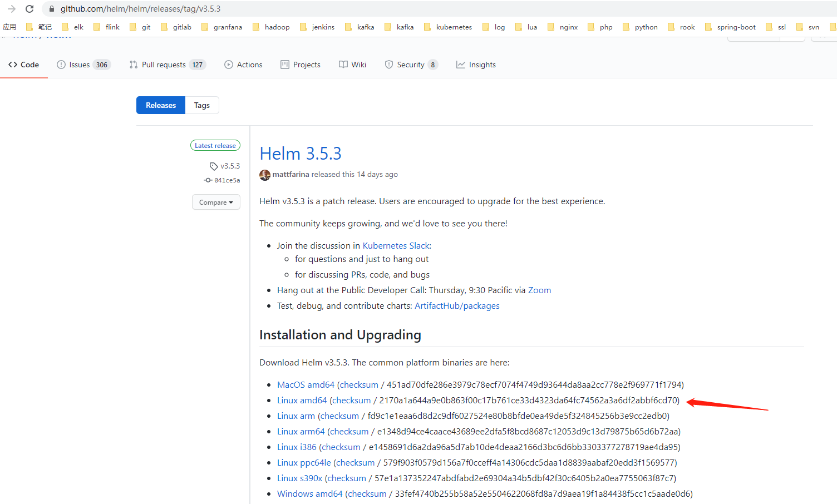837x504 pixels.
Task: Open the hadoop bookmark folder
Action: coord(271,27)
